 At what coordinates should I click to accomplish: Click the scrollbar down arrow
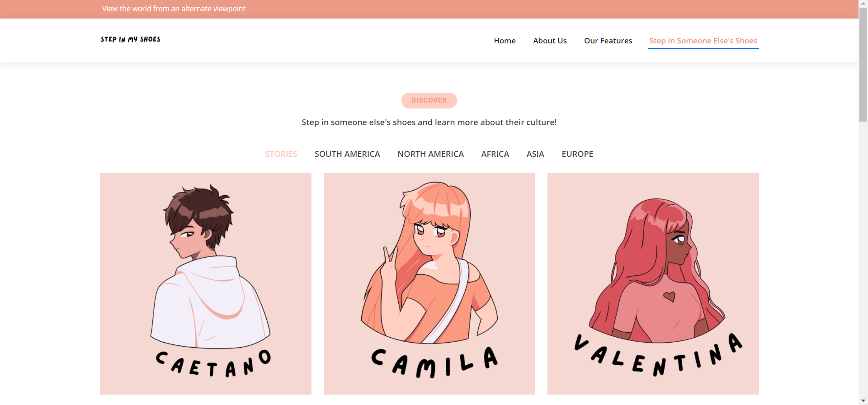pyautogui.click(x=863, y=401)
